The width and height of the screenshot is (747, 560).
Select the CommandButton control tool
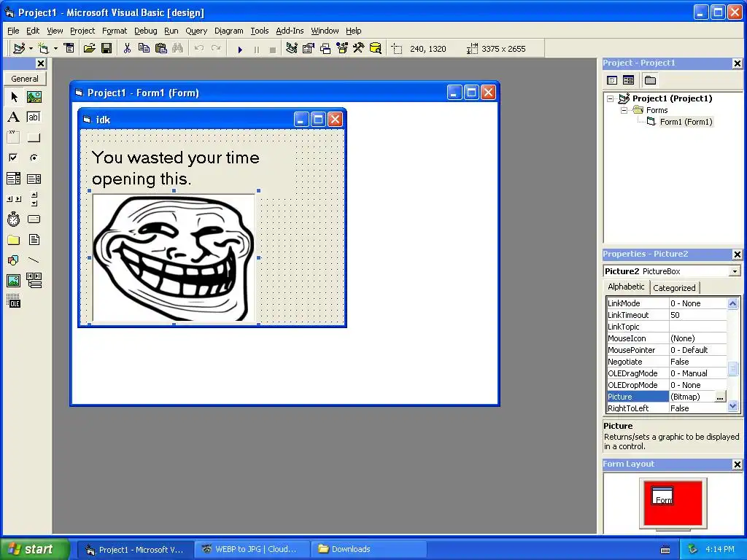(x=34, y=138)
